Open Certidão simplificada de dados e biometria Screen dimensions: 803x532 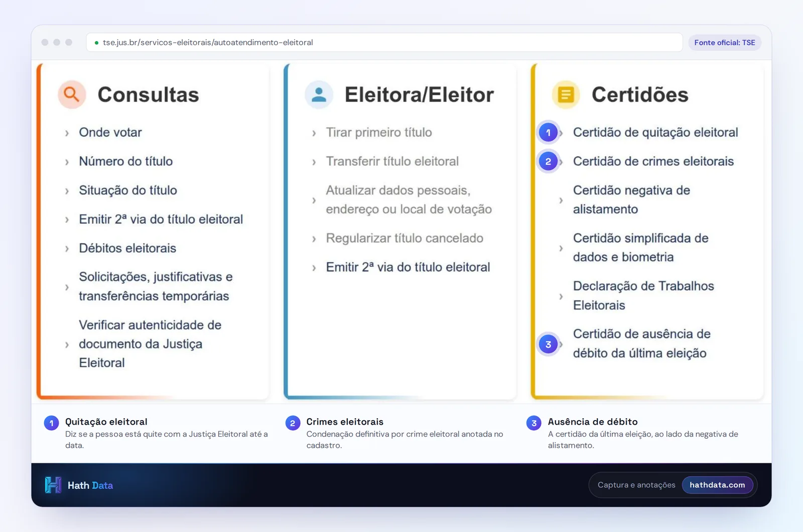click(x=641, y=248)
